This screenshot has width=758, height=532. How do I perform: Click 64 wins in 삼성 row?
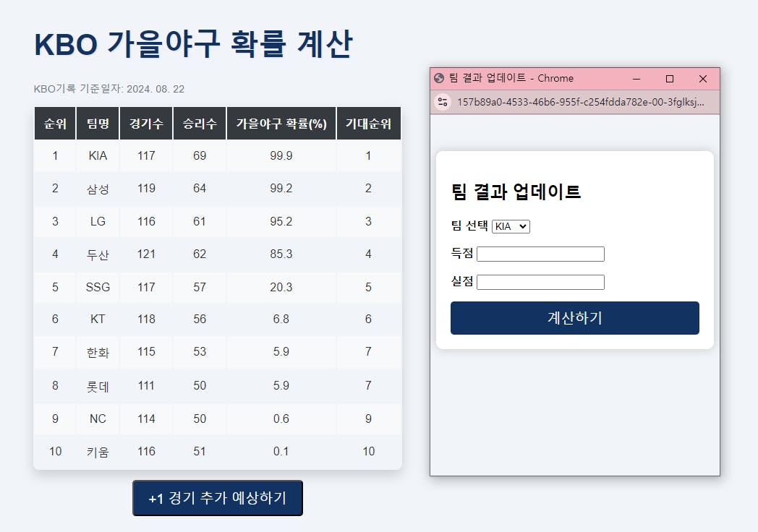(x=200, y=189)
